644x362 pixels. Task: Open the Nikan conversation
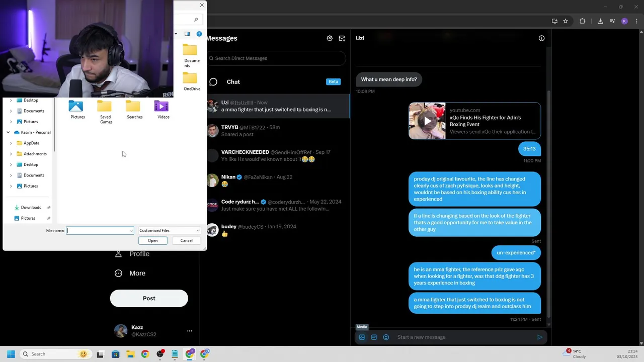click(278, 180)
